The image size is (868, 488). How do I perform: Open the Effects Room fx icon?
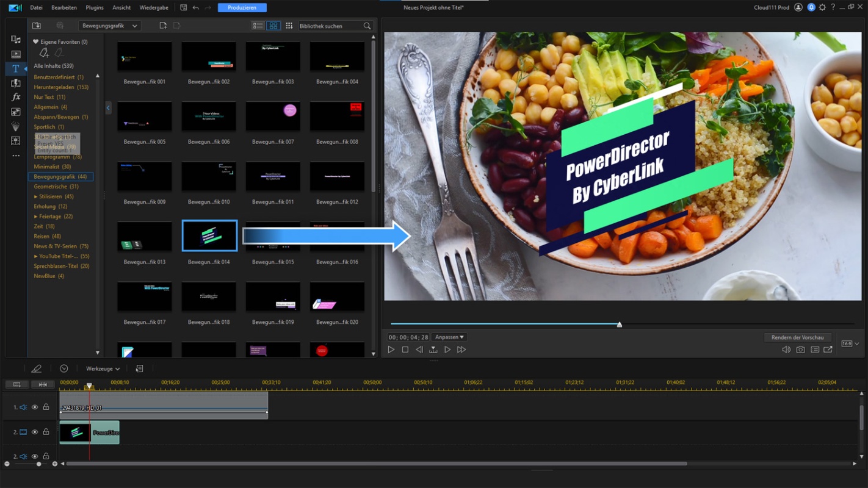(16, 98)
